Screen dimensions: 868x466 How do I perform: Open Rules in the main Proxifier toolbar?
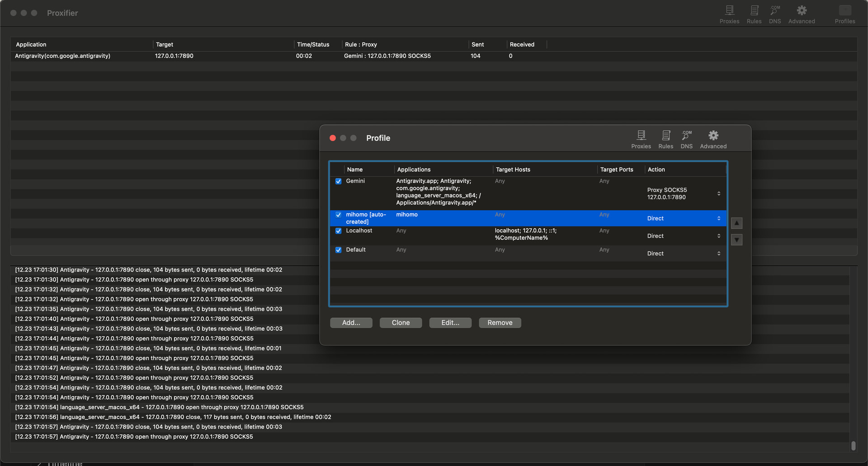pos(754,14)
